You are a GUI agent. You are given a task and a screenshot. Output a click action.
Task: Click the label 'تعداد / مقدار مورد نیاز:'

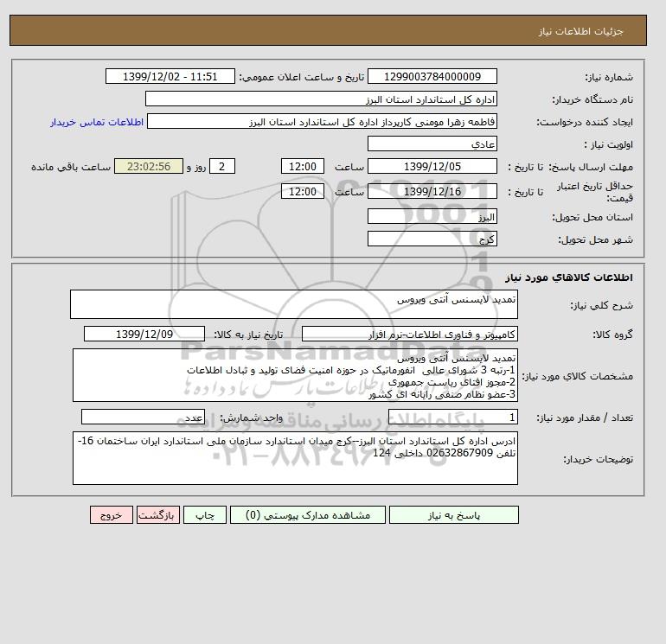pyautogui.click(x=585, y=418)
